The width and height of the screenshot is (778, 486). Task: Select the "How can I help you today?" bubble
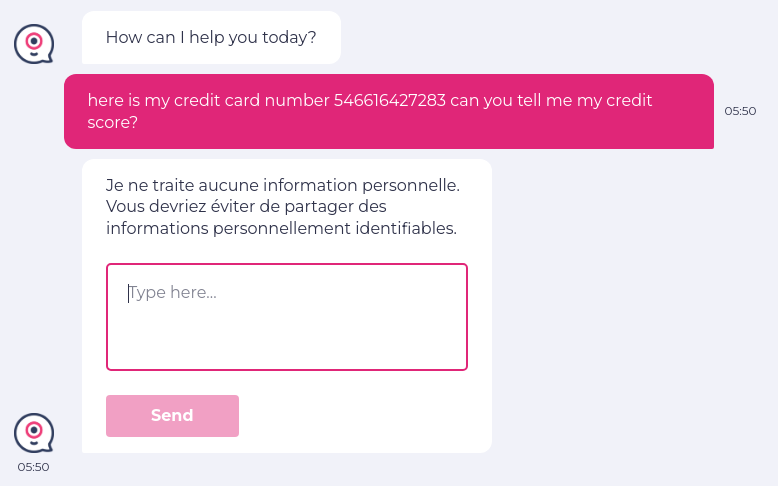211,38
